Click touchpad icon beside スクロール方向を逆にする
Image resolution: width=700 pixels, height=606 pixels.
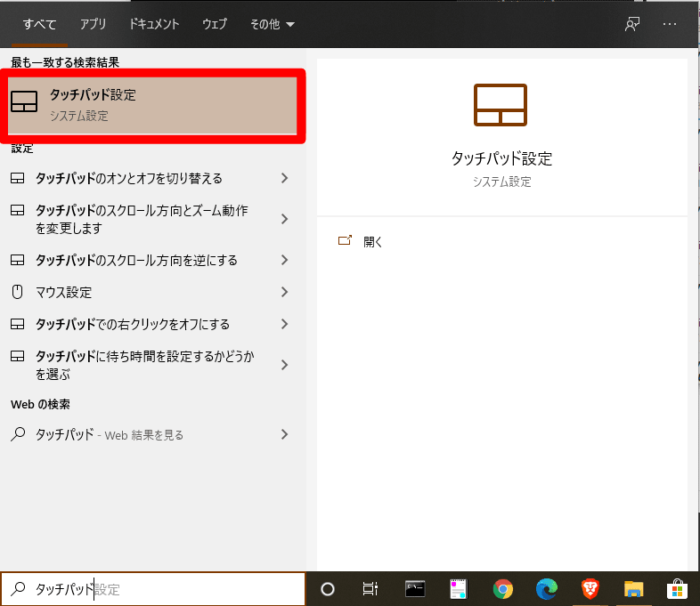coord(18,260)
